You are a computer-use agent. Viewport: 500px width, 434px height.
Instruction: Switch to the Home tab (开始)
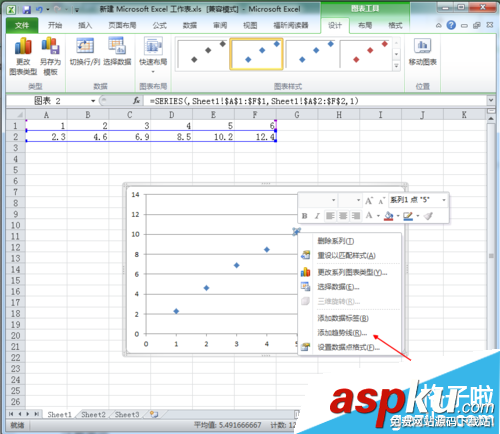55,25
